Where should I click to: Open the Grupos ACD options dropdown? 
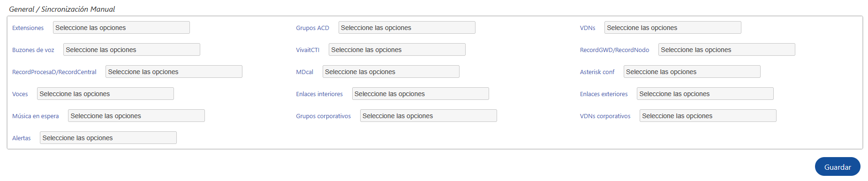[x=407, y=28]
